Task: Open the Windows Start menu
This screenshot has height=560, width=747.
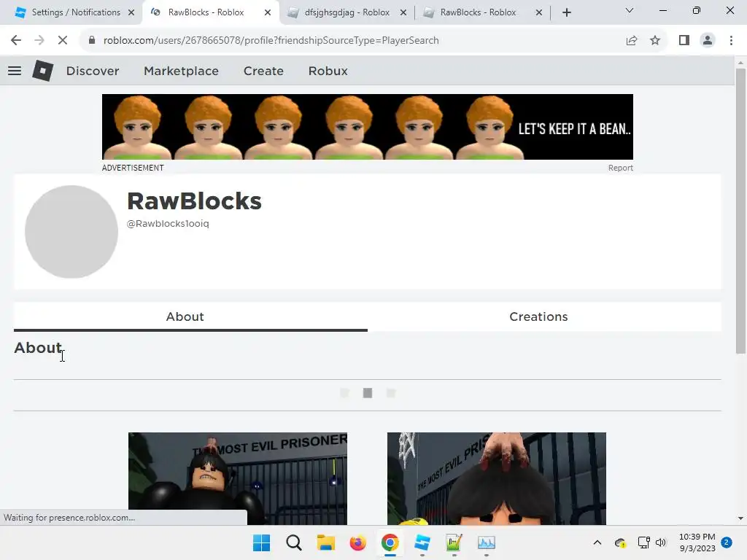Action: tap(262, 542)
